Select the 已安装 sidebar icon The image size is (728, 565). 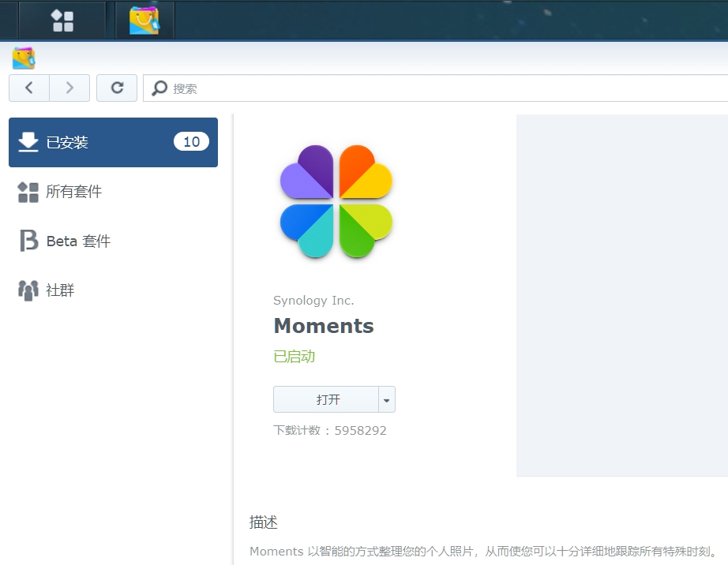(29, 142)
